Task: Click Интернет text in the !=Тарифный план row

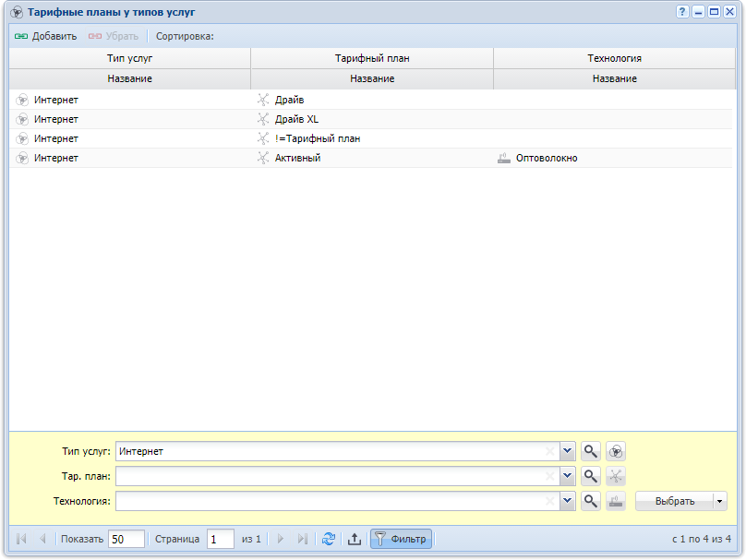Action: pos(56,138)
